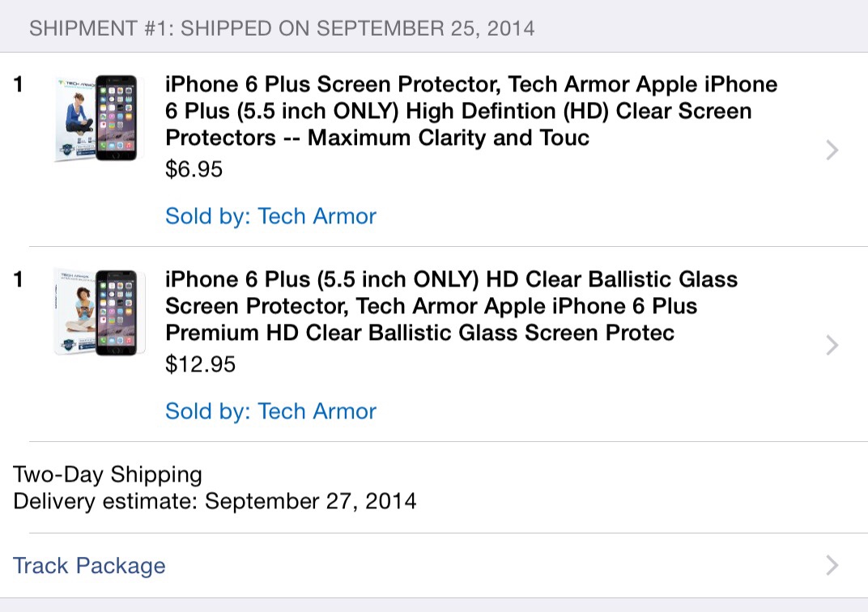Tap the Two-Day Shipping label
This screenshot has height=612, width=868.
point(108,474)
